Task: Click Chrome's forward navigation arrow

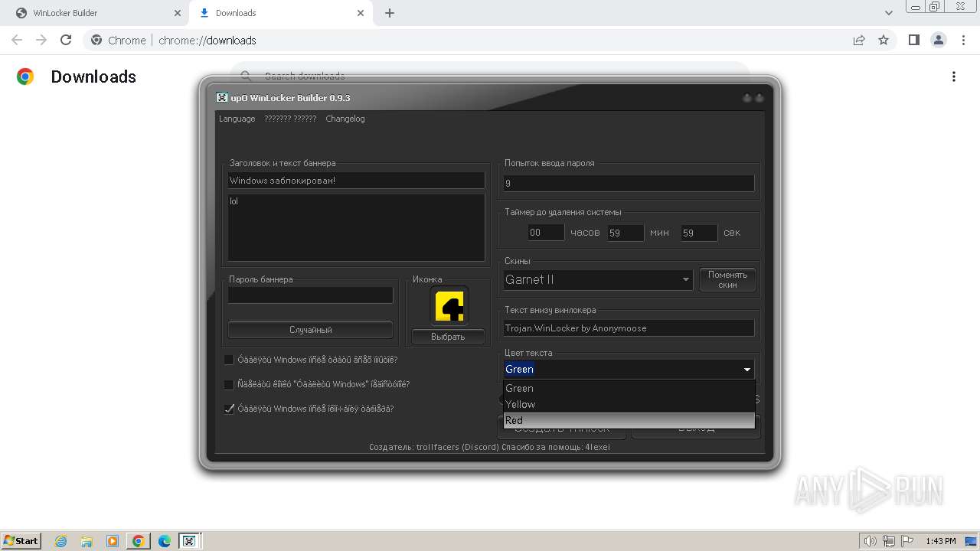Action: click(x=41, y=40)
